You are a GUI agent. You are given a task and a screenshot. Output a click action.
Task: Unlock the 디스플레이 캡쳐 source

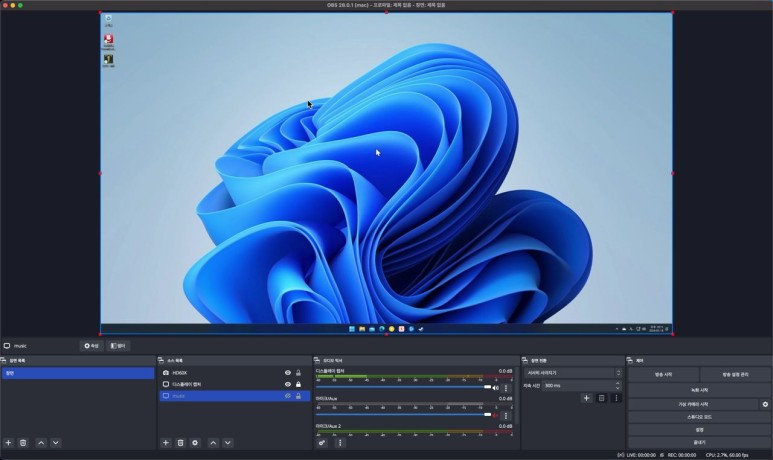[x=298, y=384]
